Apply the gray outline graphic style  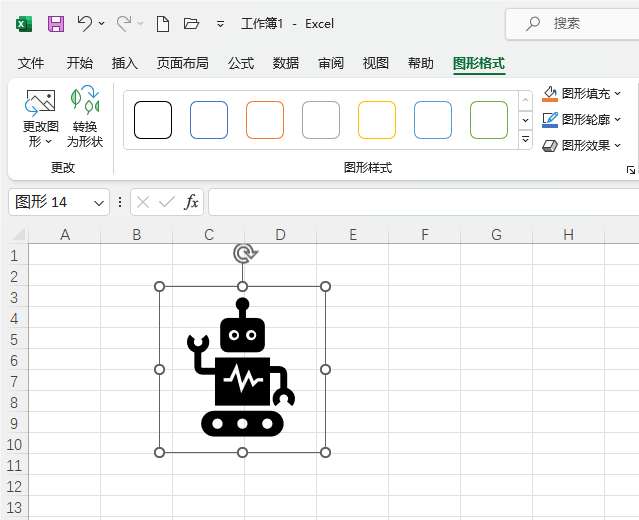321,120
